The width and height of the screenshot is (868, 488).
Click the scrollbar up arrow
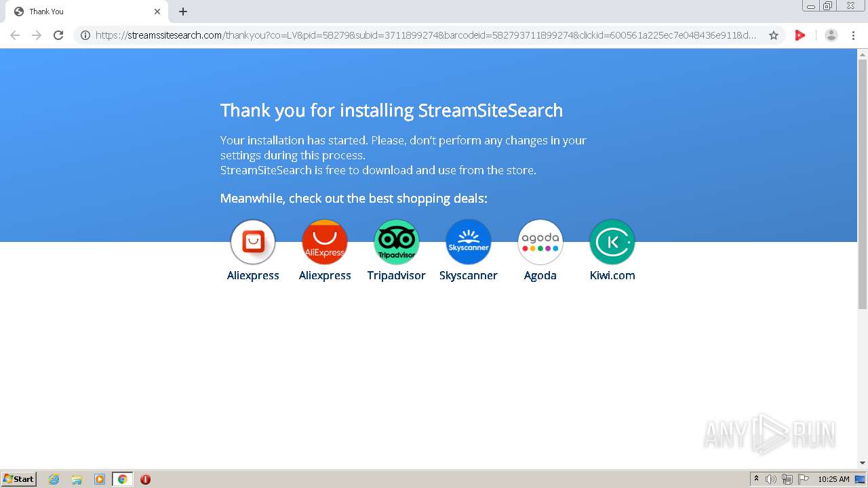tap(863, 54)
